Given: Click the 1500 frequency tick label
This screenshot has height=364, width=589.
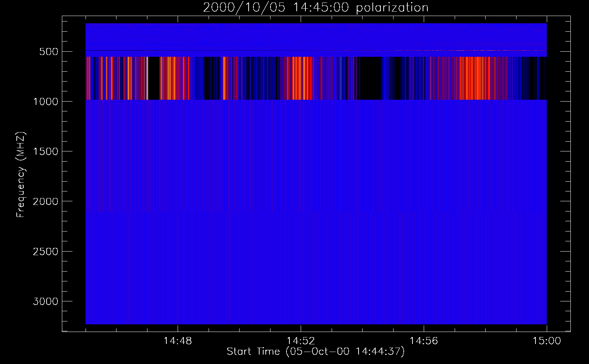Looking at the screenshot, I should pyautogui.click(x=46, y=151).
